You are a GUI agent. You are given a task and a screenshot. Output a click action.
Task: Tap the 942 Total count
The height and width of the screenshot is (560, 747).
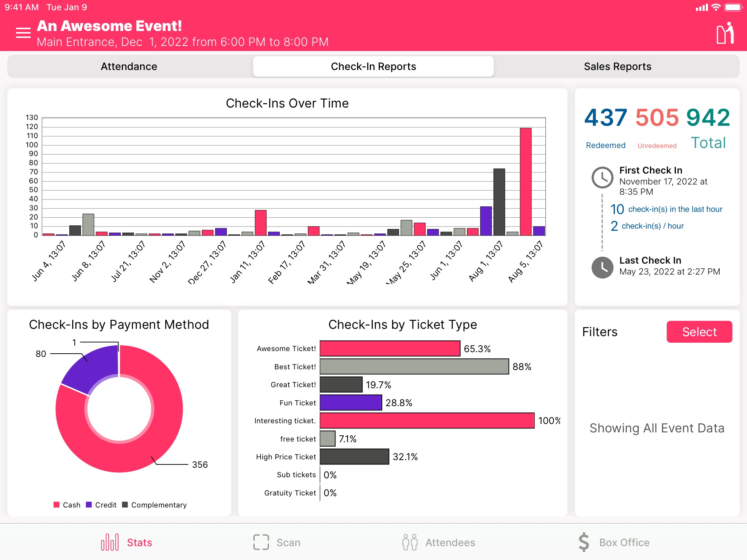tap(708, 117)
